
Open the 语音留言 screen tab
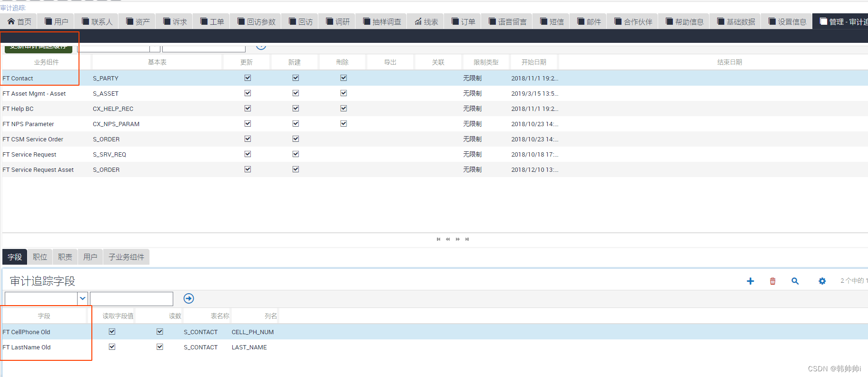[508, 21]
